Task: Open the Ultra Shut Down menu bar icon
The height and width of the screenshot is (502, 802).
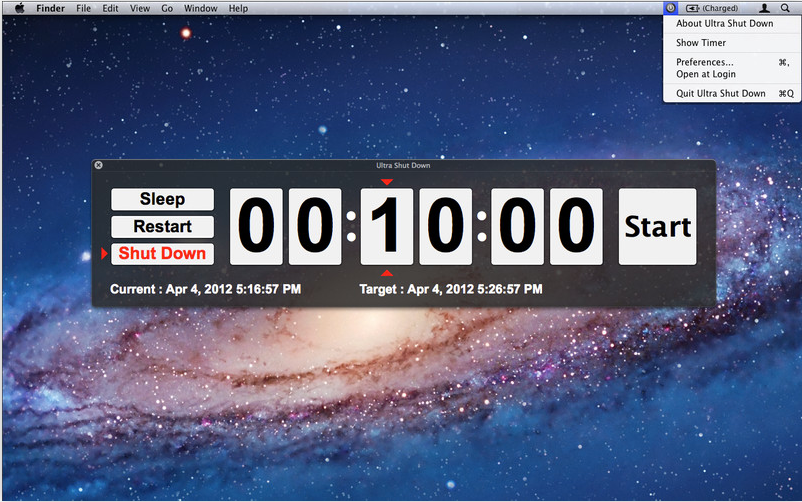Action: click(670, 8)
